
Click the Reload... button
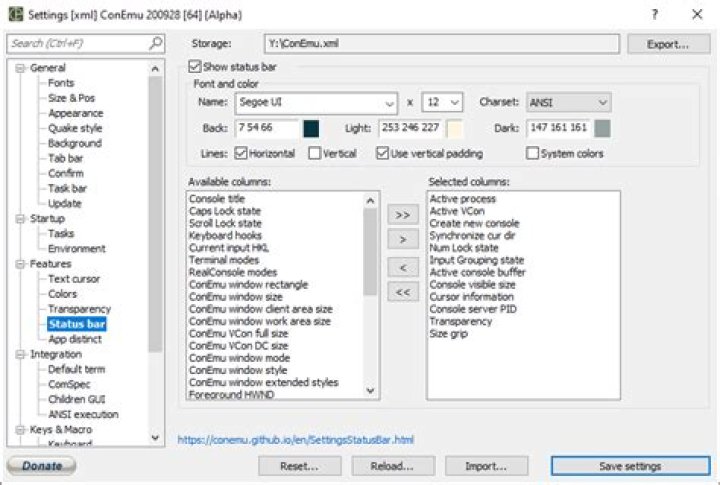[393, 466]
